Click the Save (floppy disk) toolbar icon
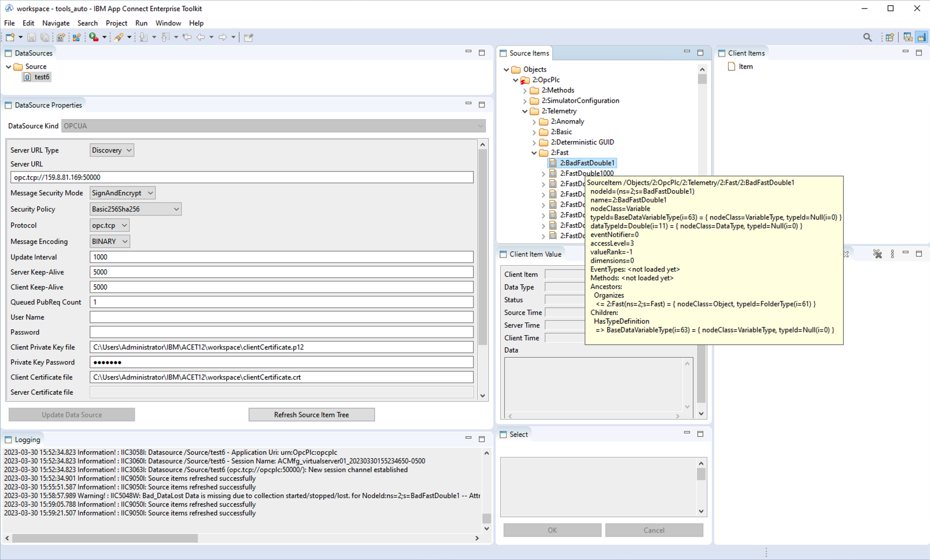 click(x=32, y=37)
